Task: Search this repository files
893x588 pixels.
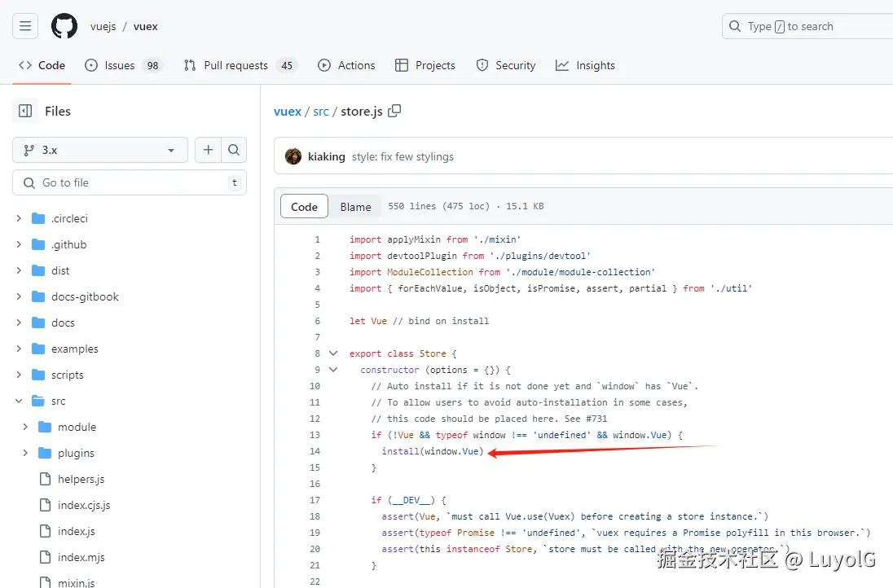Action: point(234,150)
